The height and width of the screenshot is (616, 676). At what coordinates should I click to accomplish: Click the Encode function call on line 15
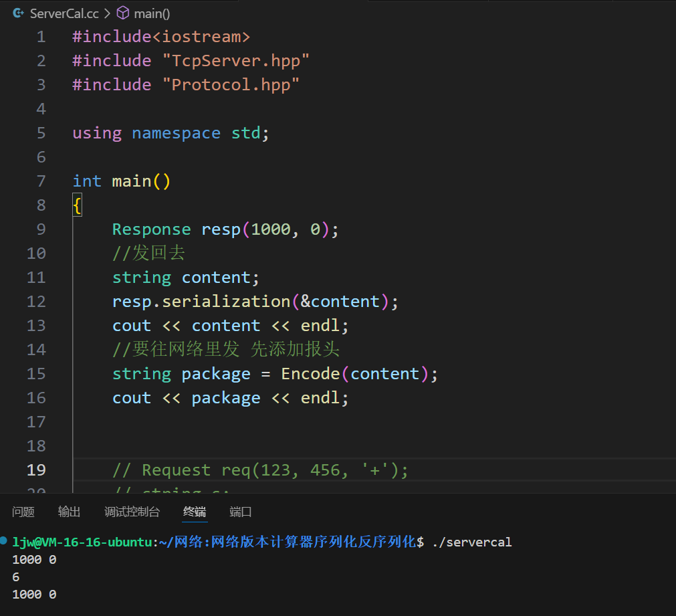pos(310,374)
